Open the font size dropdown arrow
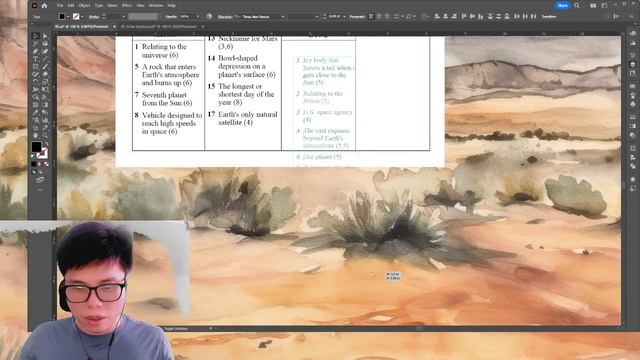Image resolution: width=640 pixels, height=360 pixels. (344, 17)
